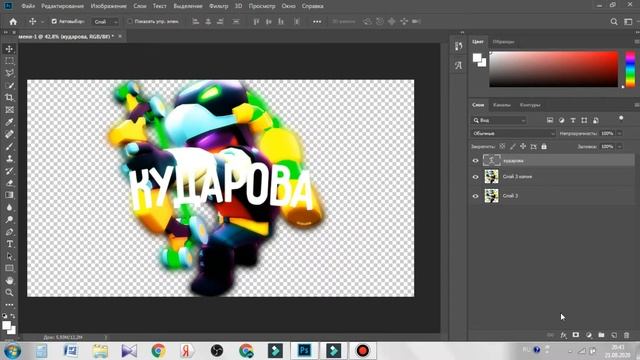Toggle filter for pixel layers icon

pyautogui.click(x=550, y=120)
